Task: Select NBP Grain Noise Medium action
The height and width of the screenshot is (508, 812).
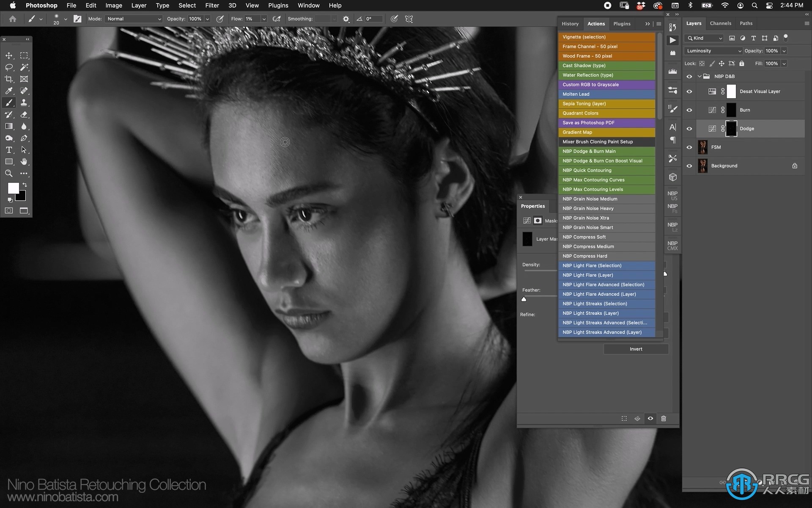Action: coord(606,199)
